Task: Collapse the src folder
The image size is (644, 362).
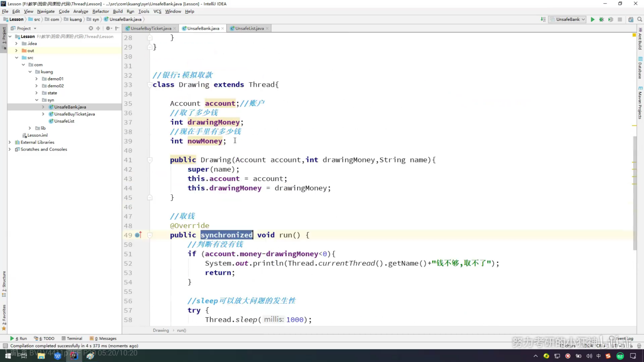Action: [16, 58]
